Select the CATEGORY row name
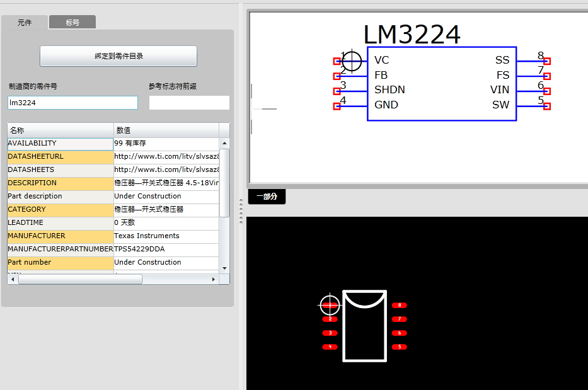 pyautogui.click(x=61, y=210)
